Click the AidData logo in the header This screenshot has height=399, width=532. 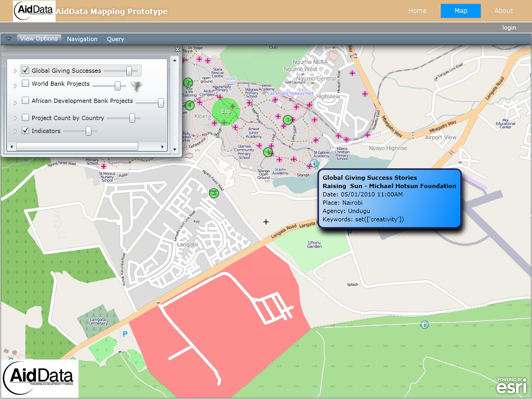pos(34,11)
